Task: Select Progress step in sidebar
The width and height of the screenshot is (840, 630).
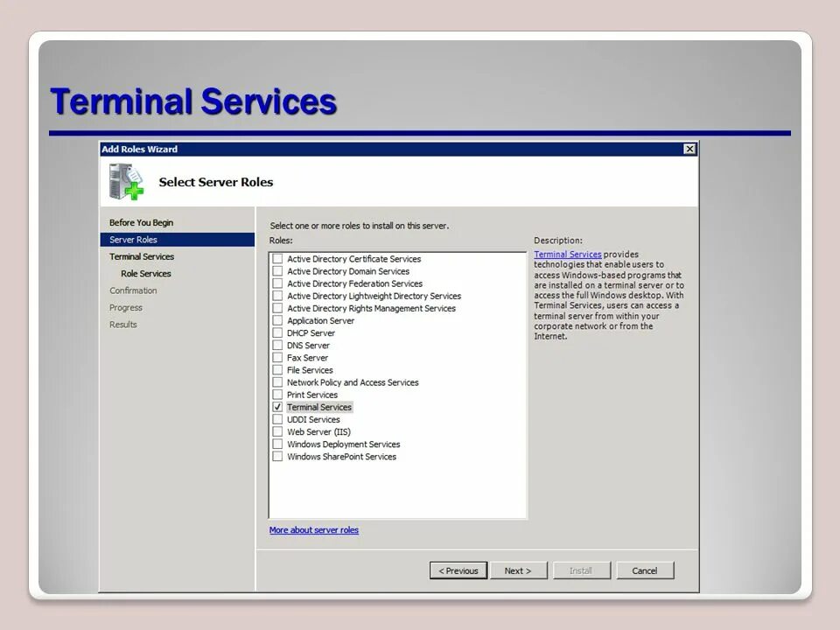Action: click(126, 307)
